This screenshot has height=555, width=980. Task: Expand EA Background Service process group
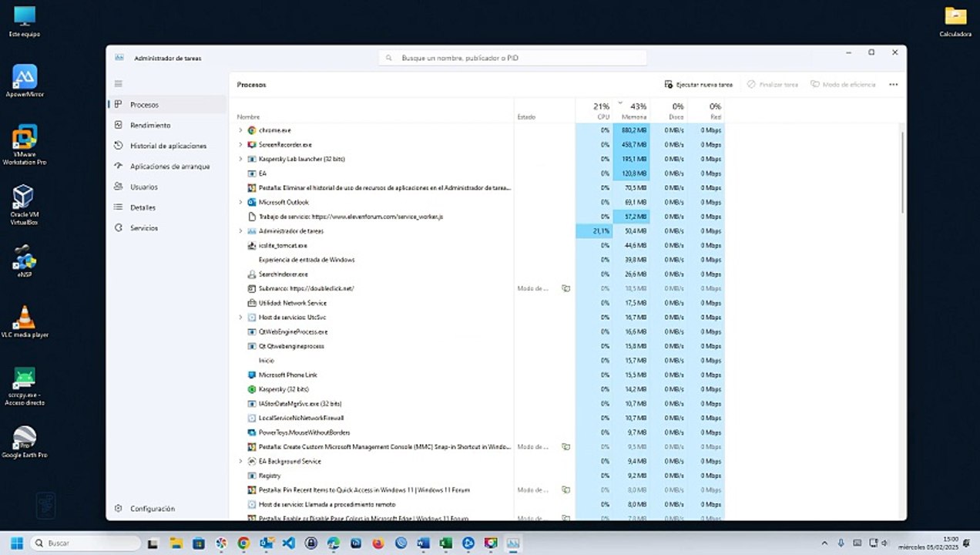pyautogui.click(x=240, y=461)
